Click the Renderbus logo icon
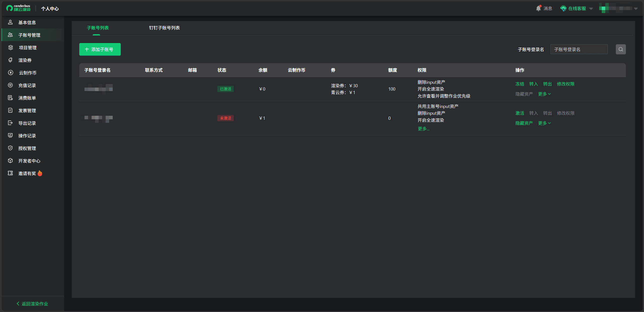 (10, 8)
